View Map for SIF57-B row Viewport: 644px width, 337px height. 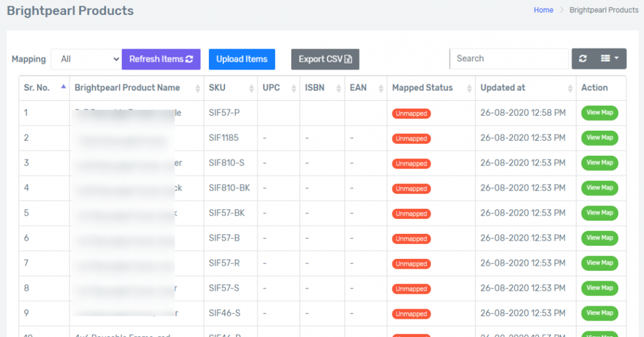(x=599, y=238)
